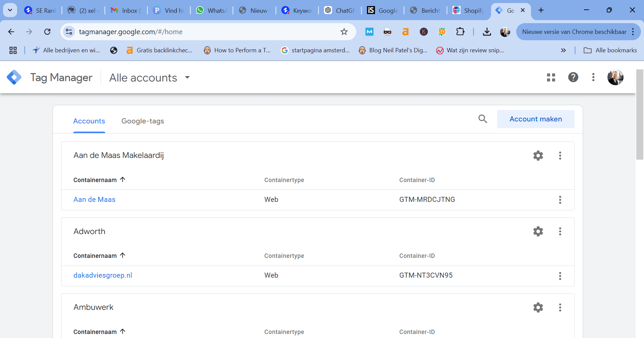Click the GTM-MRDCJTNG container ID
644x338 pixels.
coord(427,200)
